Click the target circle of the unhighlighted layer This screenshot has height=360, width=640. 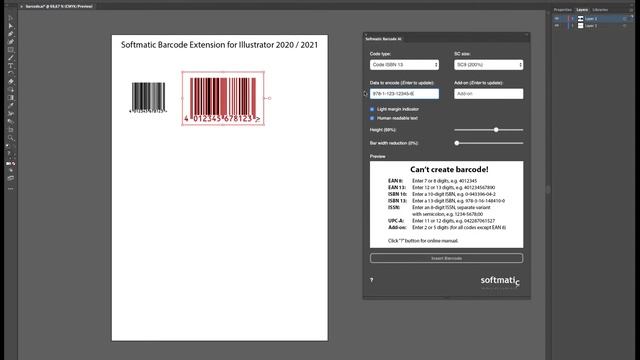point(624,26)
